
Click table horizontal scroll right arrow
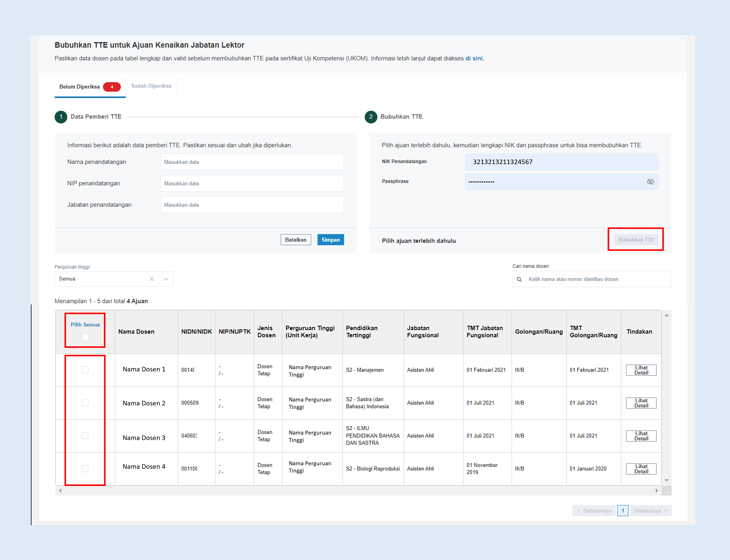pyautogui.click(x=657, y=490)
